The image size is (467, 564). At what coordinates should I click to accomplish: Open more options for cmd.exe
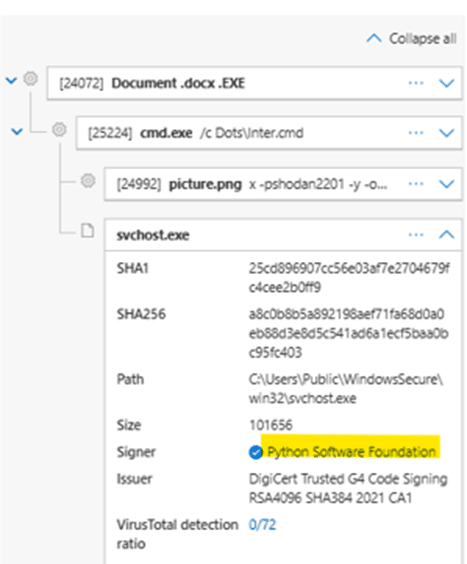(x=416, y=133)
